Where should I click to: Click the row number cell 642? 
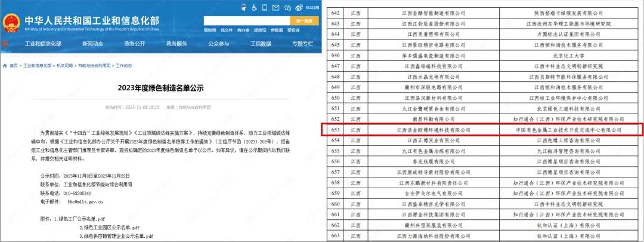[x=336, y=14]
